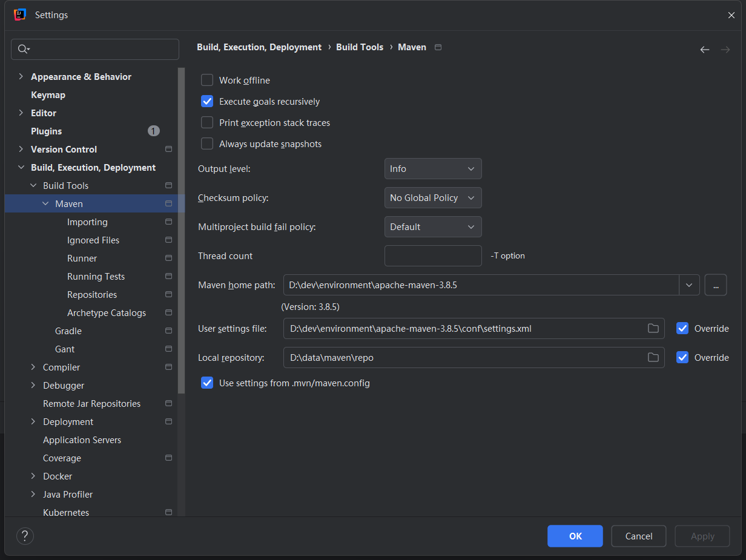Enable Print exception stack traces
The height and width of the screenshot is (560, 746).
pos(207,122)
